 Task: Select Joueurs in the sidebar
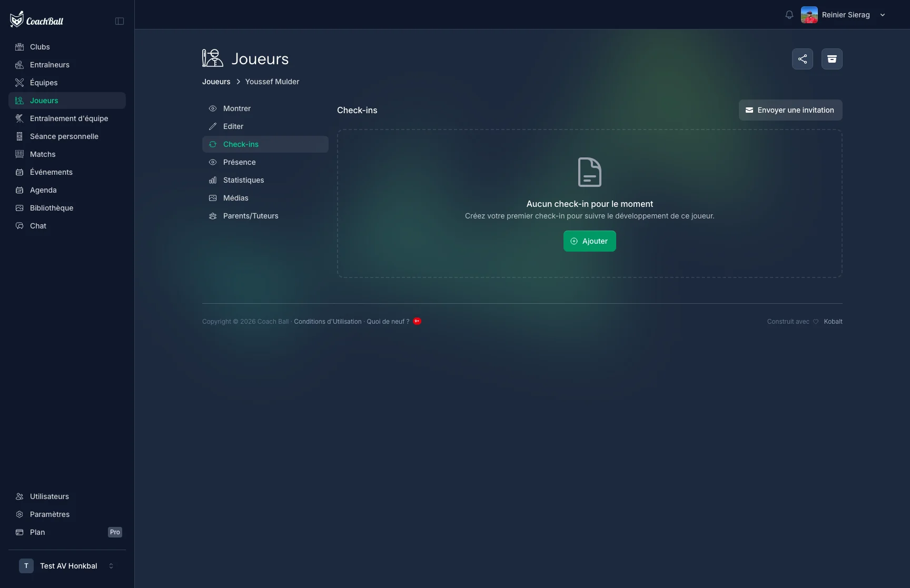click(x=67, y=101)
